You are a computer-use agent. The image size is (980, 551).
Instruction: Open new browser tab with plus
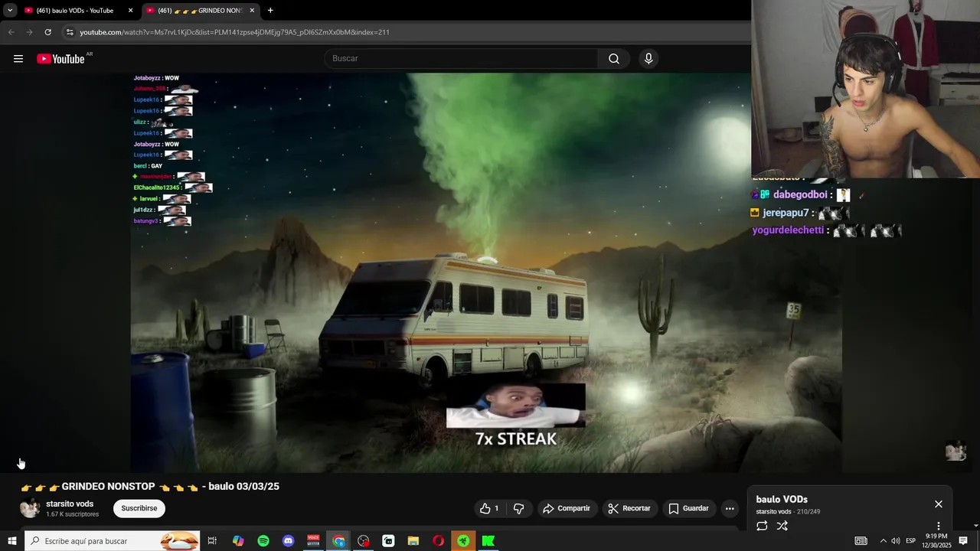pos(270,11)
